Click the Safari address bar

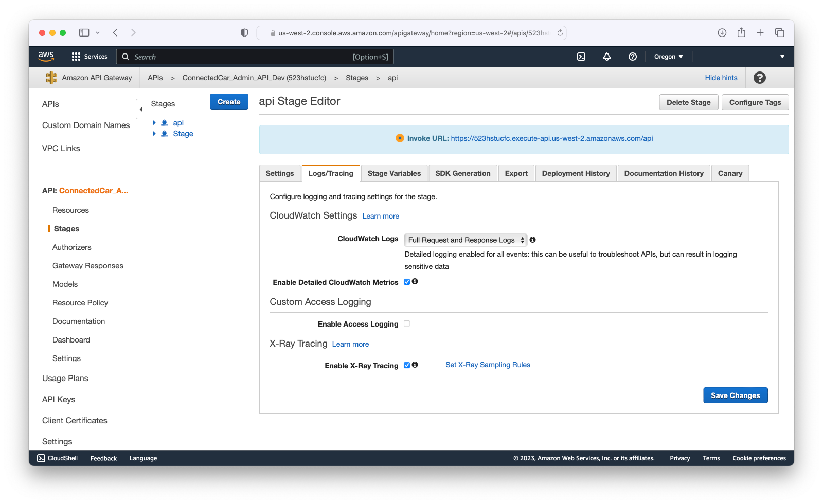coord(411,33)
